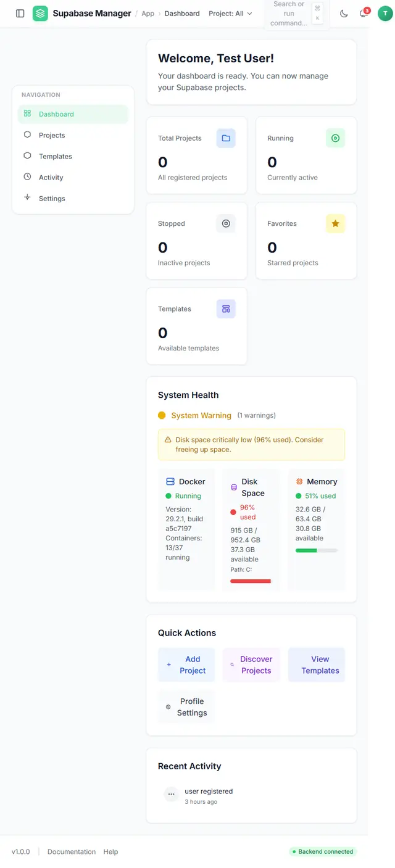Click the Favorites star icon
This screenshot has height=868, width=395.
(x=335, y=223)
